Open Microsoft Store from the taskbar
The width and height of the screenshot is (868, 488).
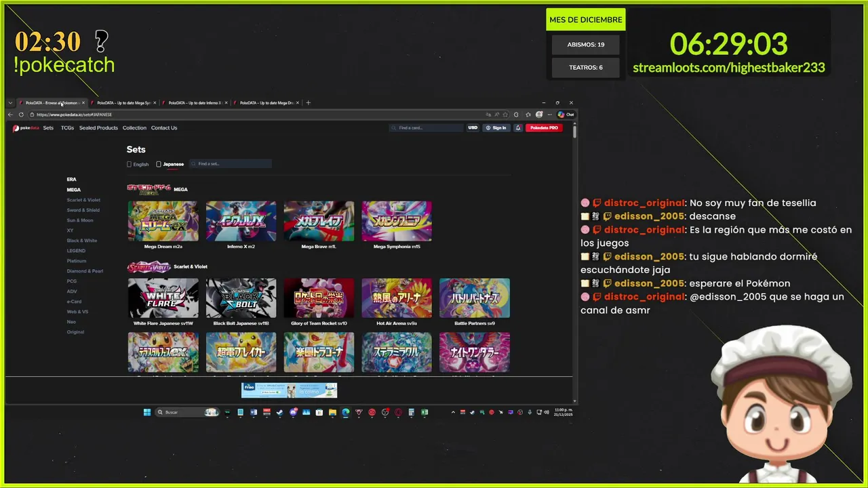click(x=319, y=412)
